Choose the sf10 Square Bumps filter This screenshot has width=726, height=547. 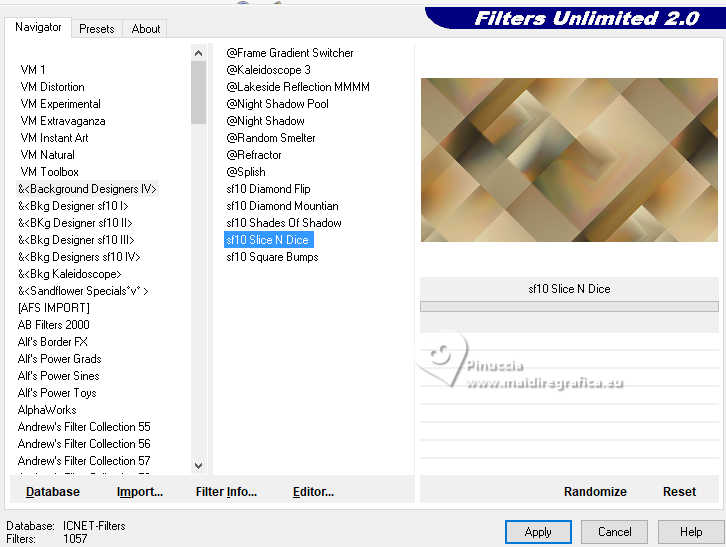(x=272, y=257)
